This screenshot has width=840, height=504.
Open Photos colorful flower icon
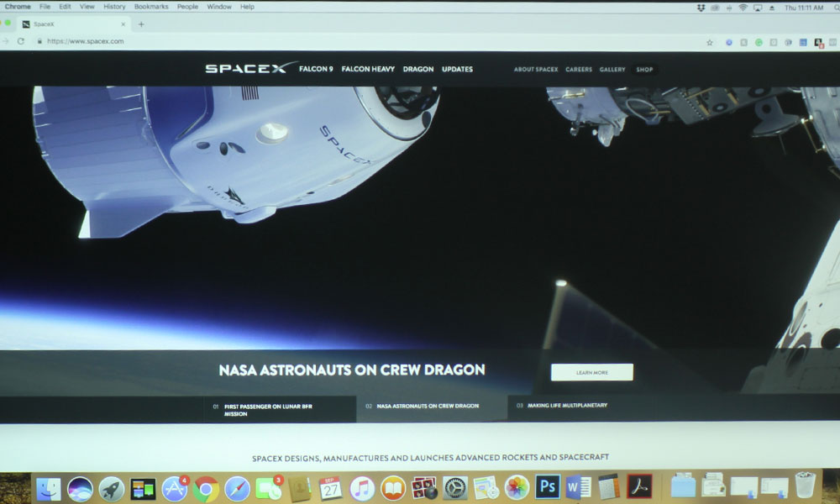[517, 488]
